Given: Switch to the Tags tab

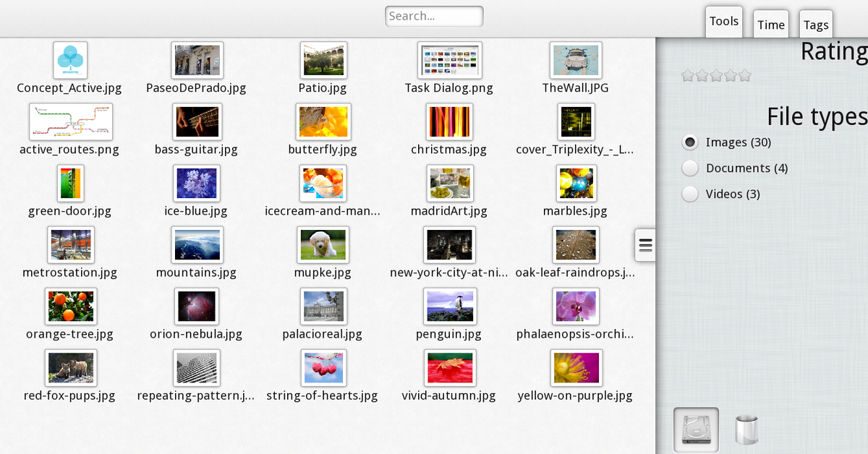Looking at the screenshot, I should pyautogui.click(x=816, y=25).
